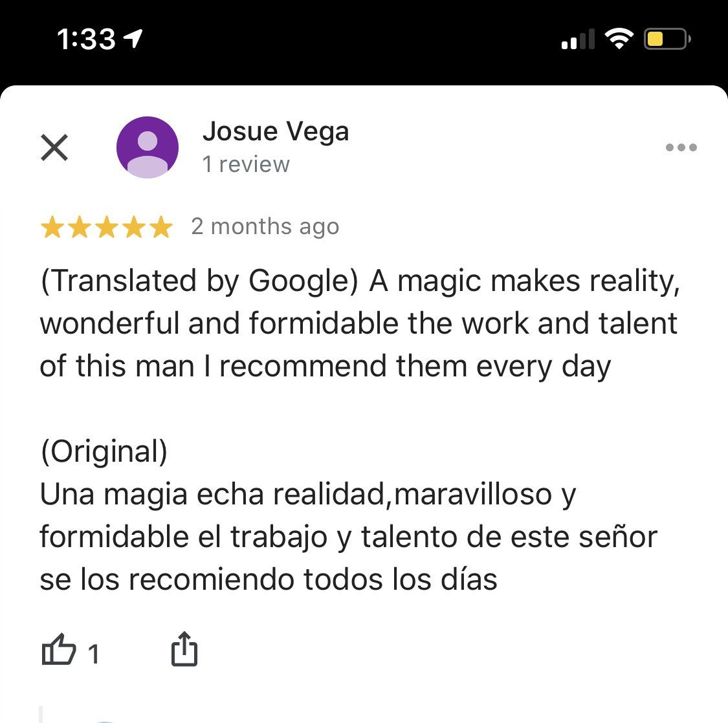The image size is (728, 723).
Task: Tap the location arrow status icon
Action: tap(133, 39)
